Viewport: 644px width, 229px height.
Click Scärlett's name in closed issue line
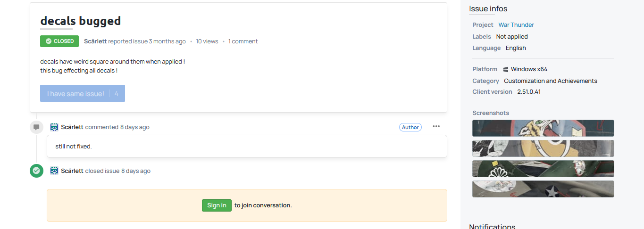pyautogui.click(x=72, y=171)
